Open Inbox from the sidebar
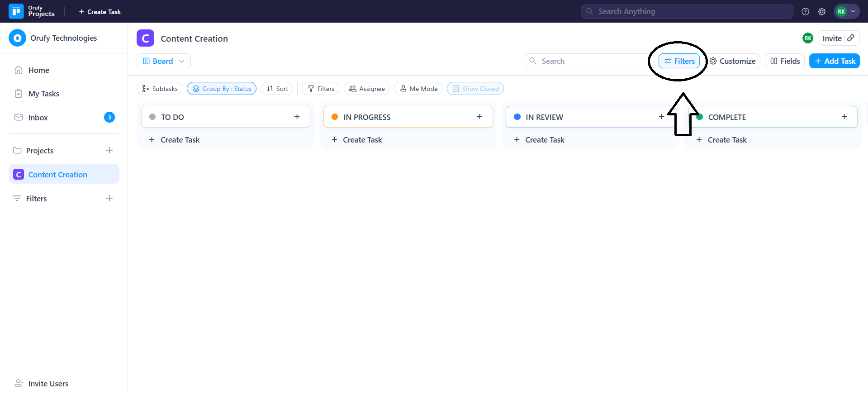This screenshot has width=868, height=395. 38,118
